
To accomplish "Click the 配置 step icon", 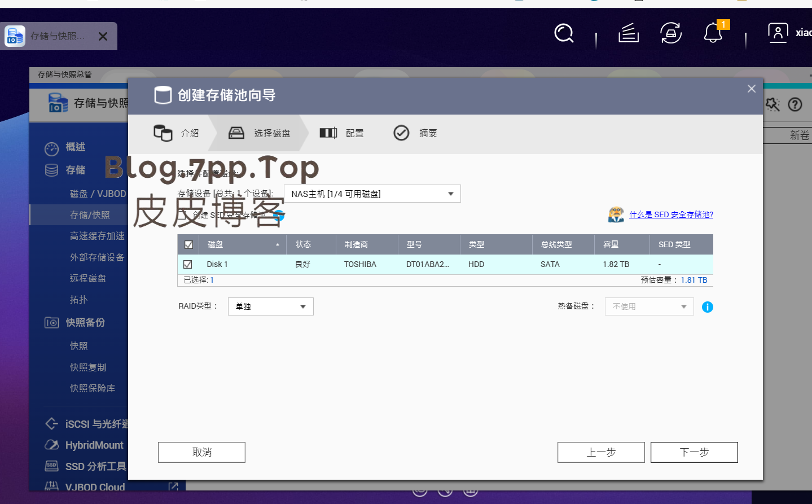I will tap(328, 133).
